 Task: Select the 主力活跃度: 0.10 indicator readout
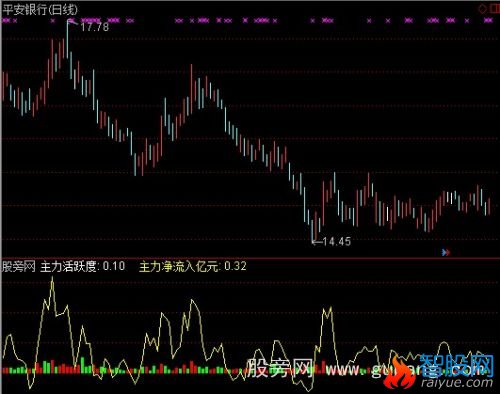pos(83,266)
